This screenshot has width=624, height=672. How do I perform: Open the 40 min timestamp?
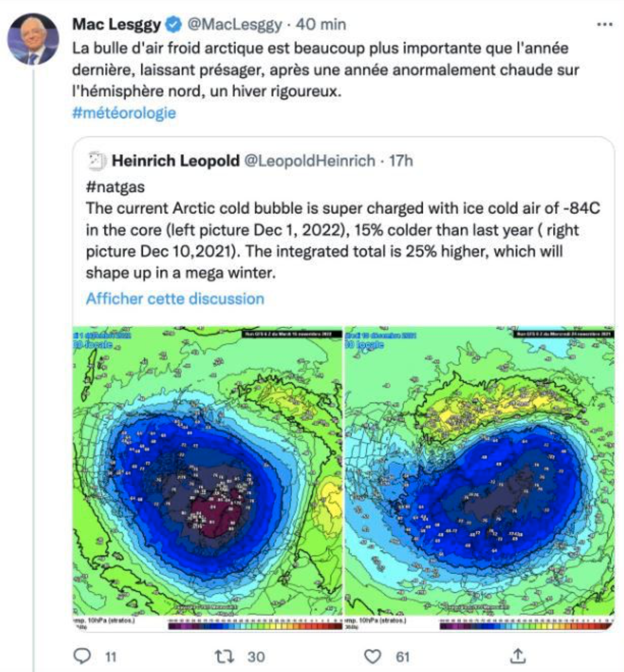[321, 24]
